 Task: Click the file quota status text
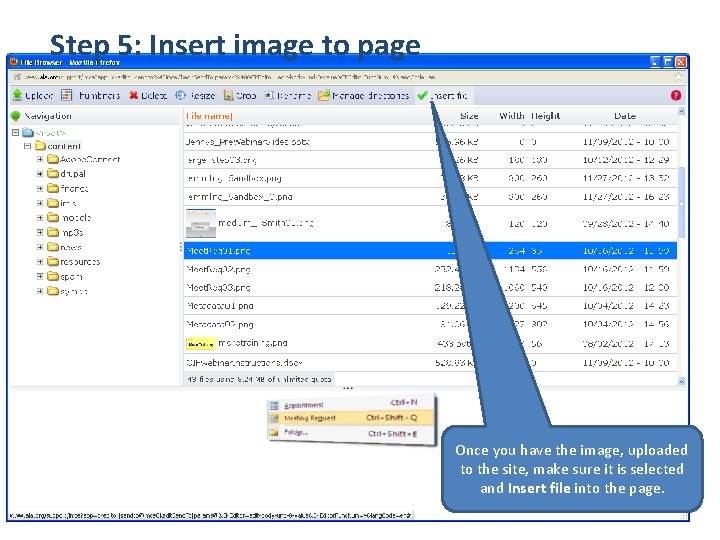[x=259, y=379]
